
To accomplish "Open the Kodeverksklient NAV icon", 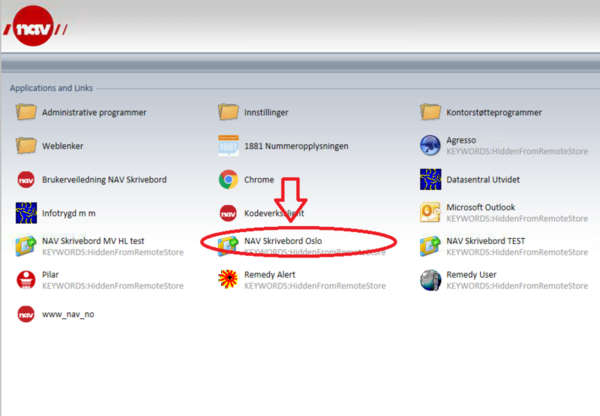I will [x=228, y=213].
